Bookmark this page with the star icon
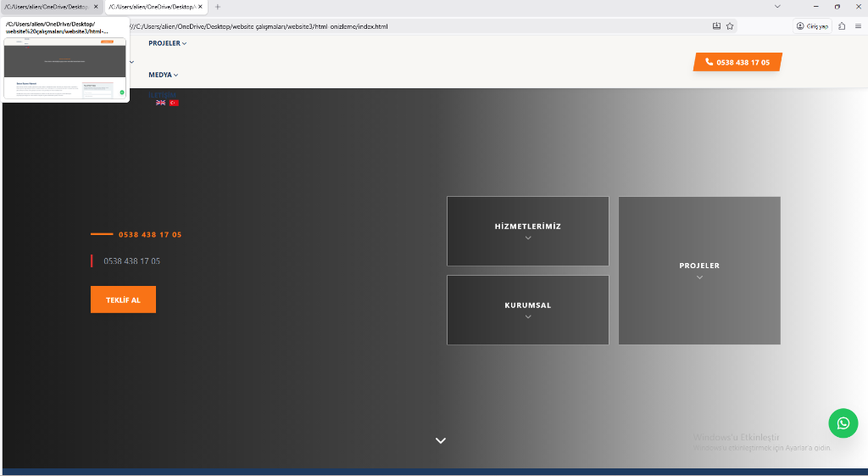 coord(730,26)
